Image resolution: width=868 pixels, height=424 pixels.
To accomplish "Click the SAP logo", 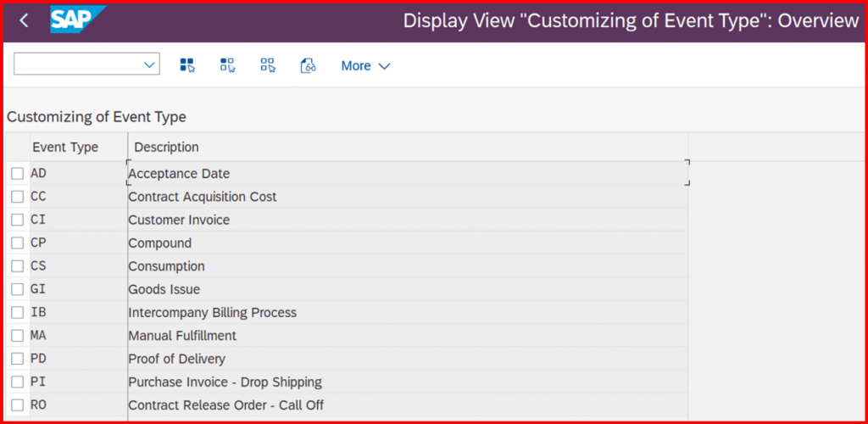I will click(77, 20).
